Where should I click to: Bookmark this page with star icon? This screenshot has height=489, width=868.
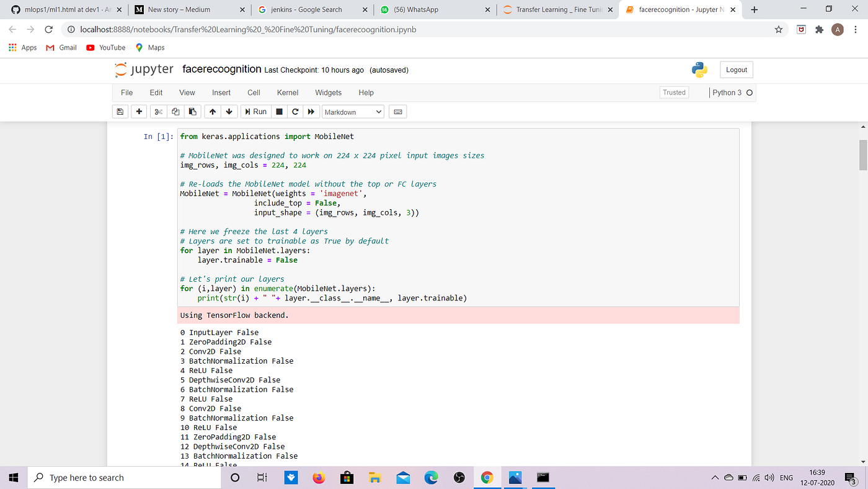click(x=779, y=29)
